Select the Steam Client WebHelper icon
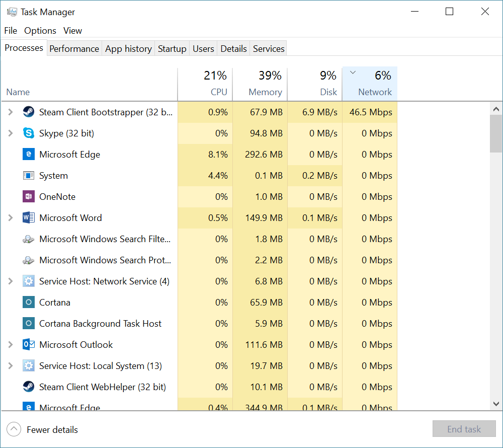The image size is (503, 448). pos(29,387)
